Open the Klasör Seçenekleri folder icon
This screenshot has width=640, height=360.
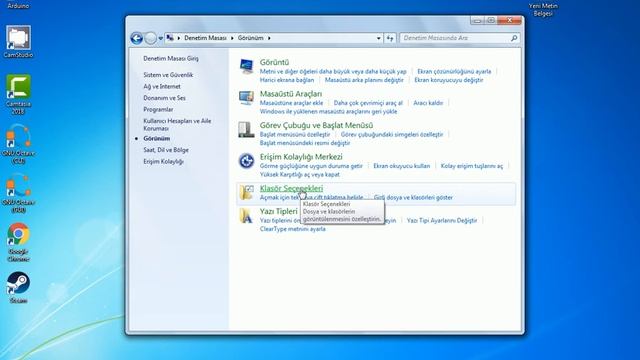pyautogui.click(x=246, y=192)
